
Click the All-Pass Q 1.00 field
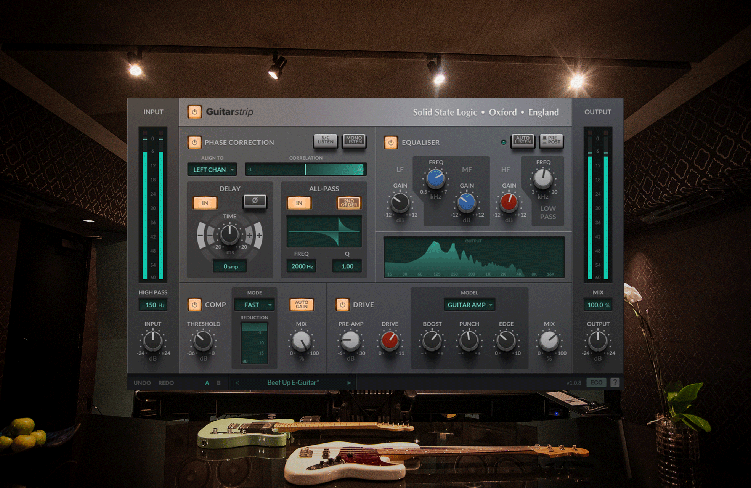coord(347,266)
